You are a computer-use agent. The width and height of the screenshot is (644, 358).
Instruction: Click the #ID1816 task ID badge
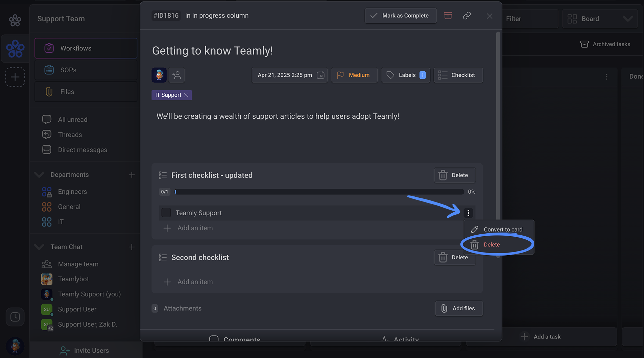tap(166, 16)
